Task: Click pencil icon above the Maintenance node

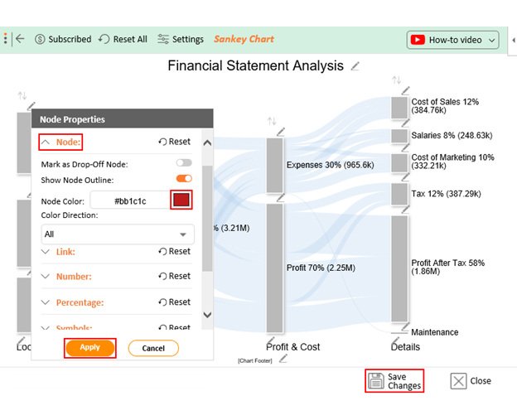Action: [x=405, y=326]
